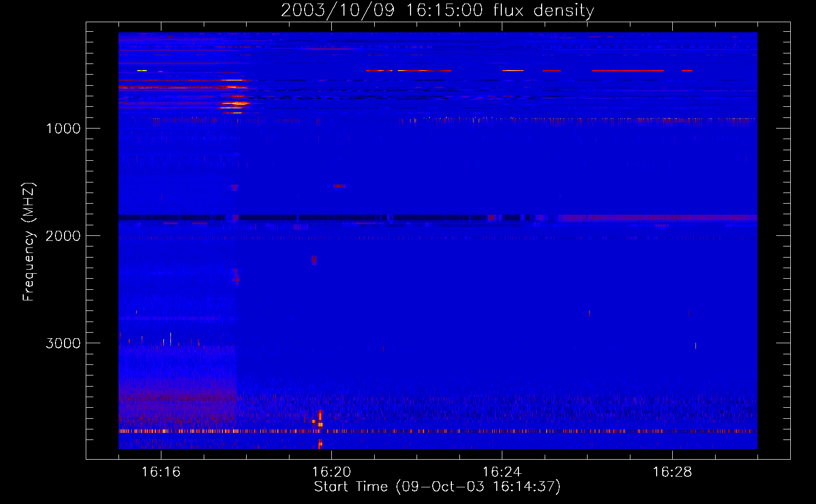Click the "3000" frequency tick label

[x=63, y=343]
